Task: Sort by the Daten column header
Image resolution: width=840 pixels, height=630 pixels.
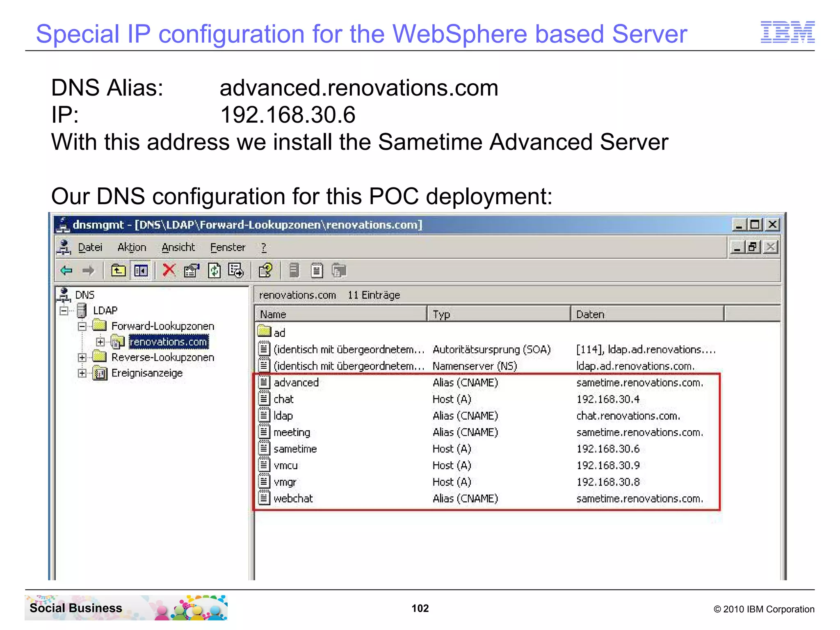Action: (647, 314)
